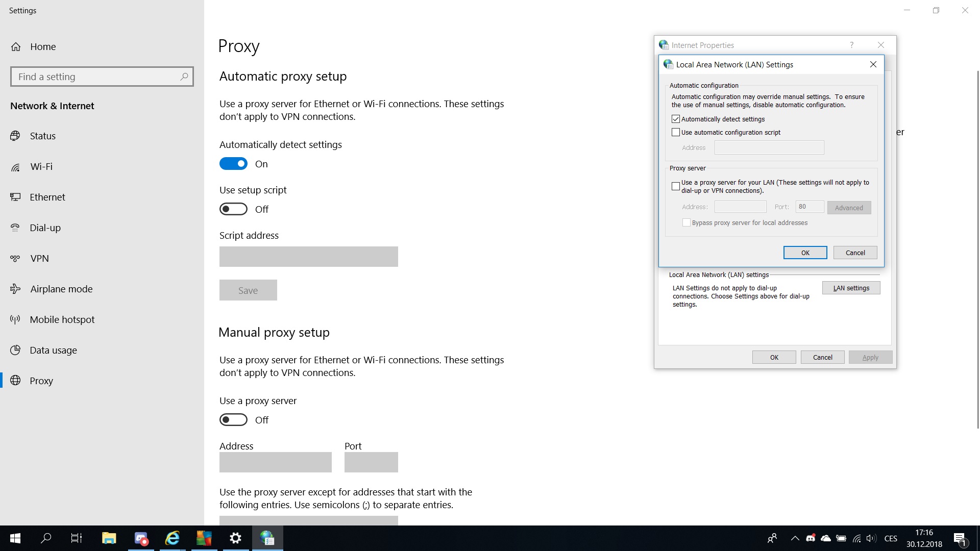
Task: Click the manual proxy Port field in Settings
Action: coord(371,462)
